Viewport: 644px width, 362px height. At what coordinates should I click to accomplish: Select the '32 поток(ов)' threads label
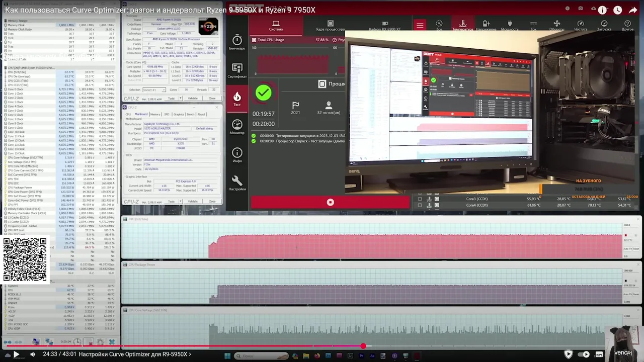329,113
